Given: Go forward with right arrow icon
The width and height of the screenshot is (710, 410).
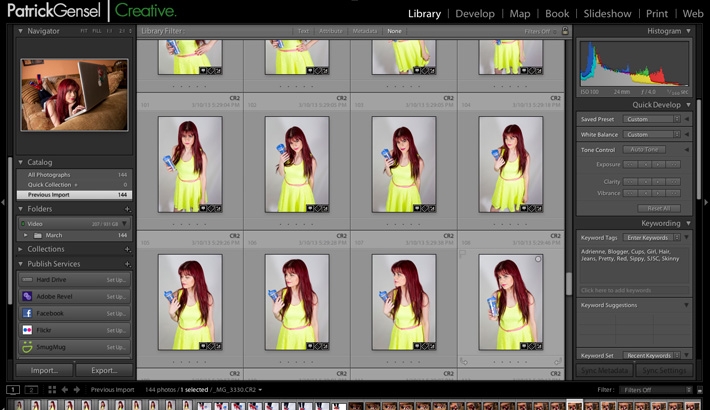Looking at the screenshot, I should 77,390.
